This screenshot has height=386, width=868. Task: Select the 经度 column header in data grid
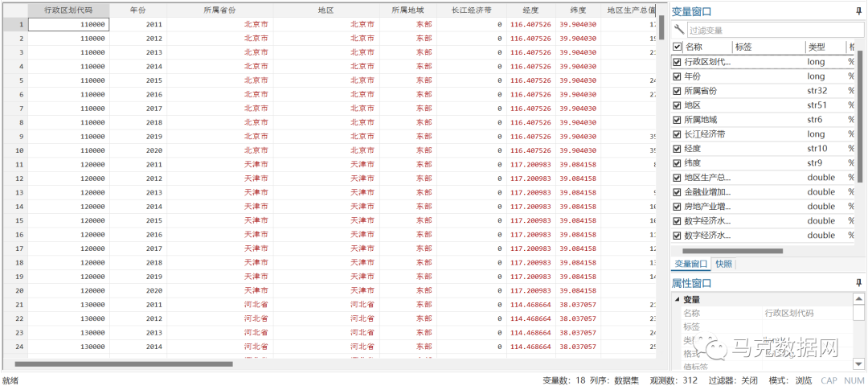click(530, 10)
